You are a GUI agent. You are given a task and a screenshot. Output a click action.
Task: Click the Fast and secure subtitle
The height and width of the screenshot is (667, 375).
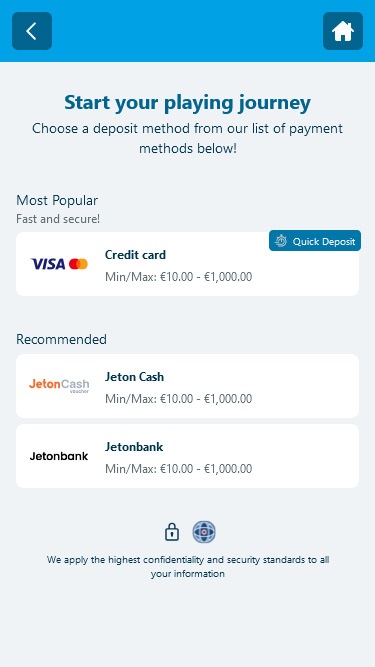click(58, 219)
